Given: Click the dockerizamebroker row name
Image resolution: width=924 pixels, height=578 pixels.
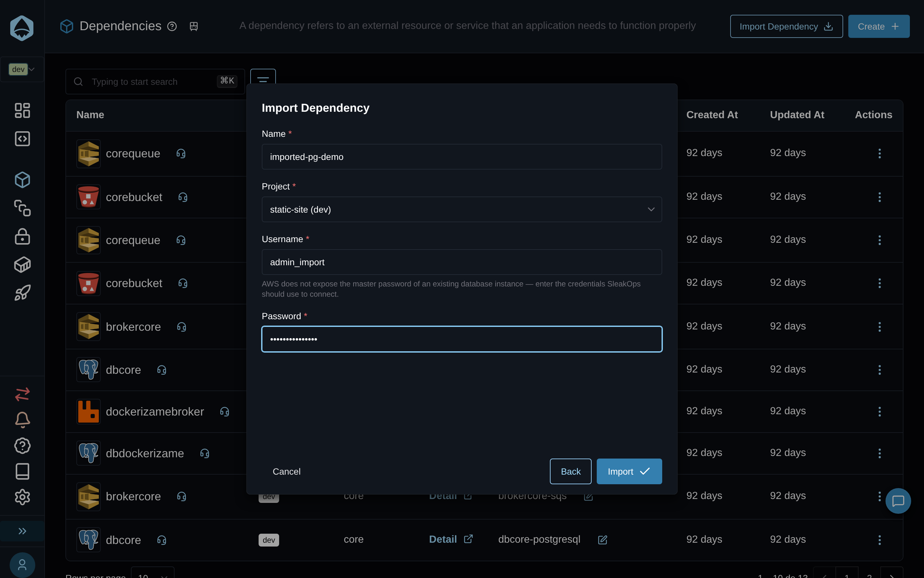Looking at the screenshot, I should point(155,412).
